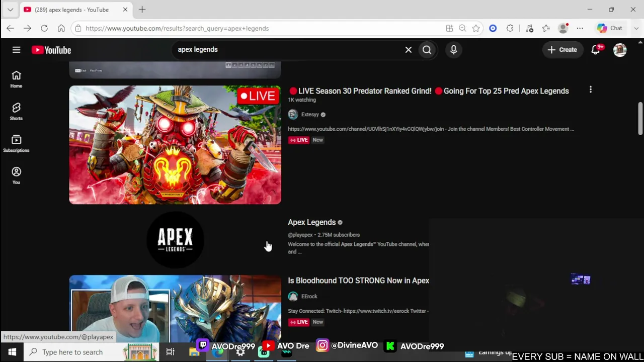
Task: Click the @playapex subscriber count line
Action: pos(324,235)
